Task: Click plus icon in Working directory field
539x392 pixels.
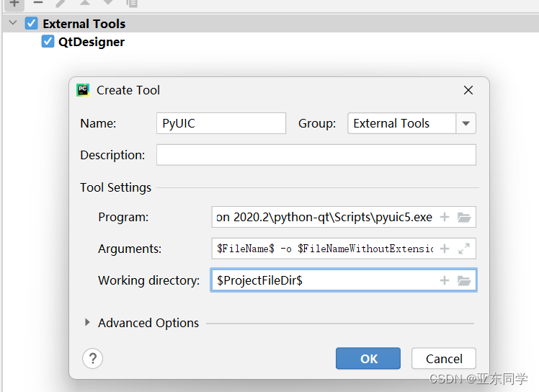Action: pos(445,280)
